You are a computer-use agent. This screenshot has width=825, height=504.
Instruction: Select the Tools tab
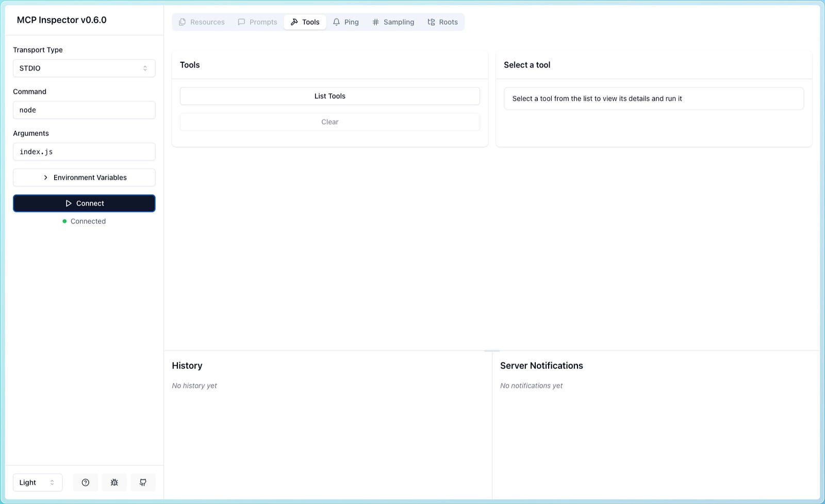coord(305,22)
